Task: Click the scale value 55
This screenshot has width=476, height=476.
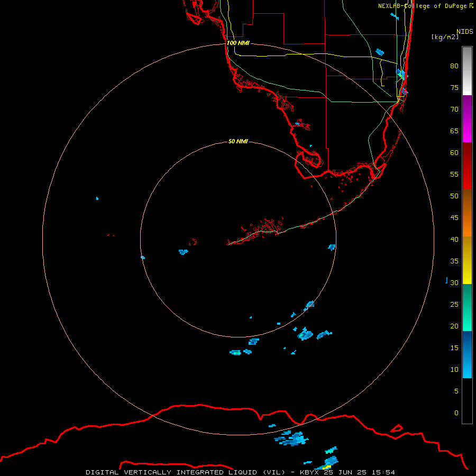Action: [x=454, y=174]
